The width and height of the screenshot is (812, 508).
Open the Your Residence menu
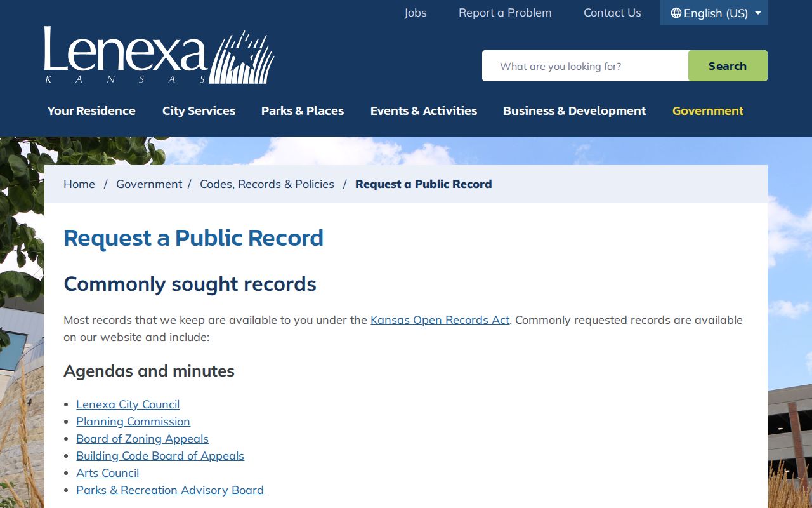click(91, 110)
